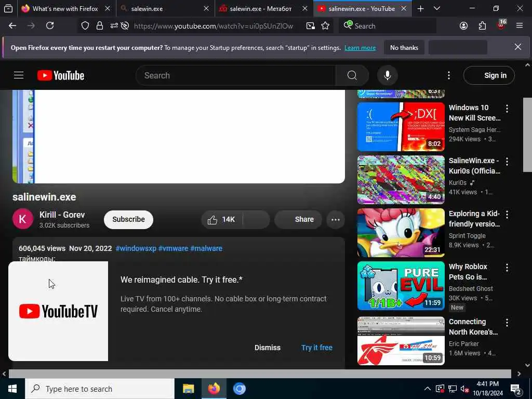Click the Share button
This screenshot has height=399, width=532.
pos(298,220)
